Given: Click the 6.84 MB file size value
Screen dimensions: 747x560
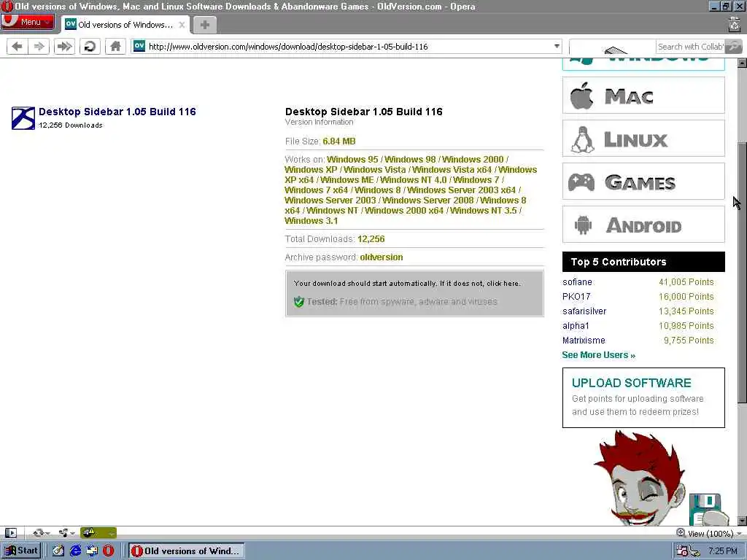Looking at the screenshot, I should (338, 141).
